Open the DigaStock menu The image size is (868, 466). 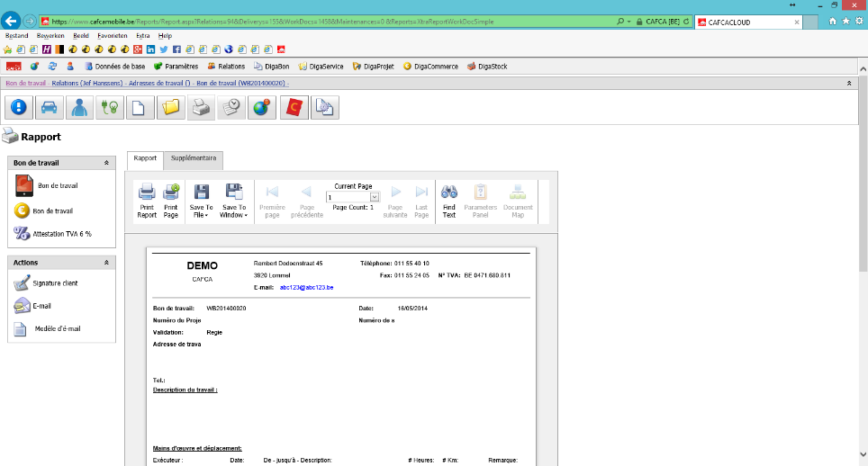pyautogui.click(x=487, y=67)
